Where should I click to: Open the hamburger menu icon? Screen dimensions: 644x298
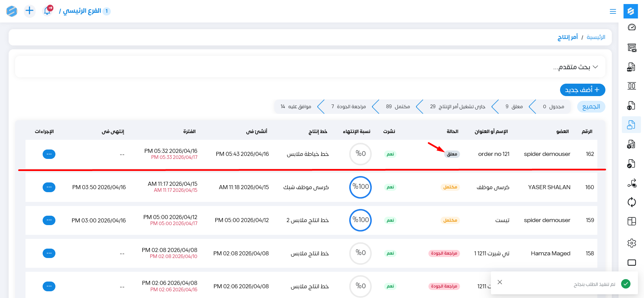pos(613,11)
